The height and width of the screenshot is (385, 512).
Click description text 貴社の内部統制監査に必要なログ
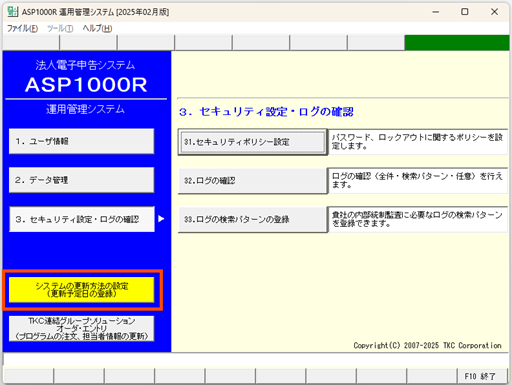[x=417, y=219]
